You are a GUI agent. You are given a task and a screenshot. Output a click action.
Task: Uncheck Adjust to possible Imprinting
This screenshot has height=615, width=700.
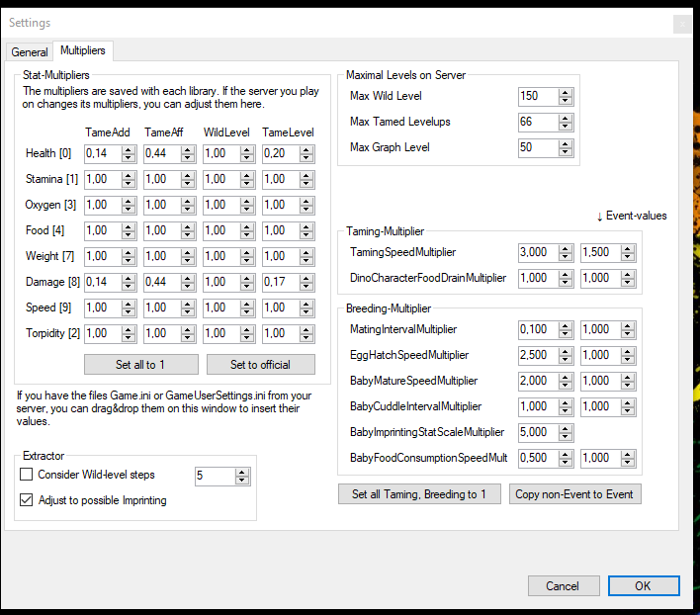tap(27, 500)
